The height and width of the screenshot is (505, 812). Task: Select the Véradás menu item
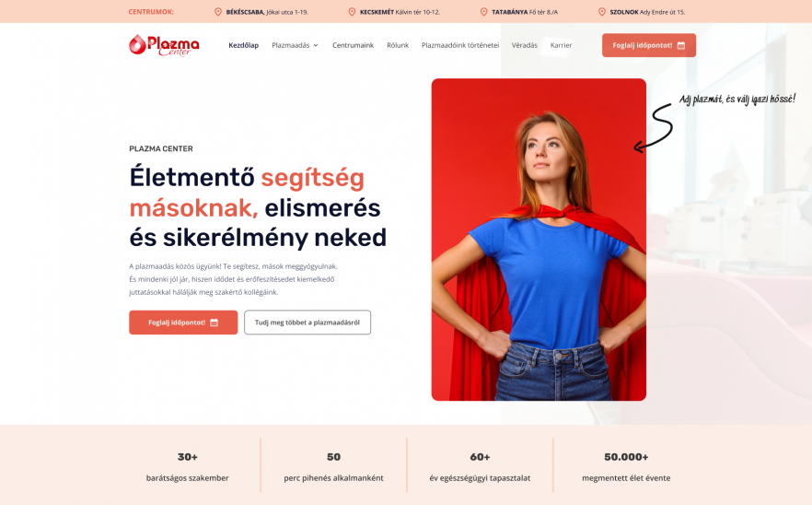point(524,45)
